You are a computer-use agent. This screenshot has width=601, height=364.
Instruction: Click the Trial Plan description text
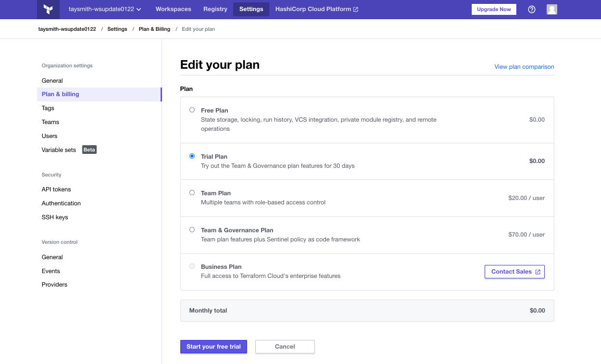click(277, 166)
